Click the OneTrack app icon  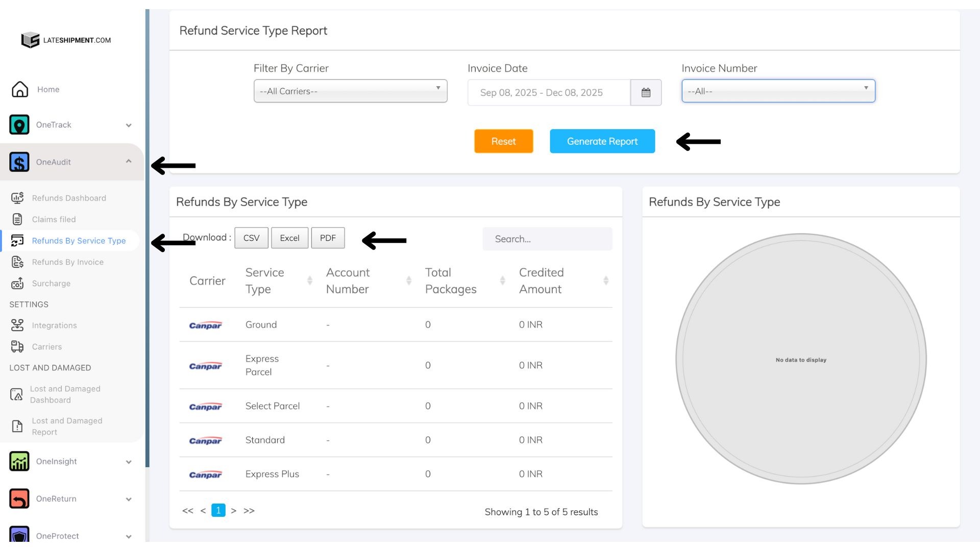point(19,125)
